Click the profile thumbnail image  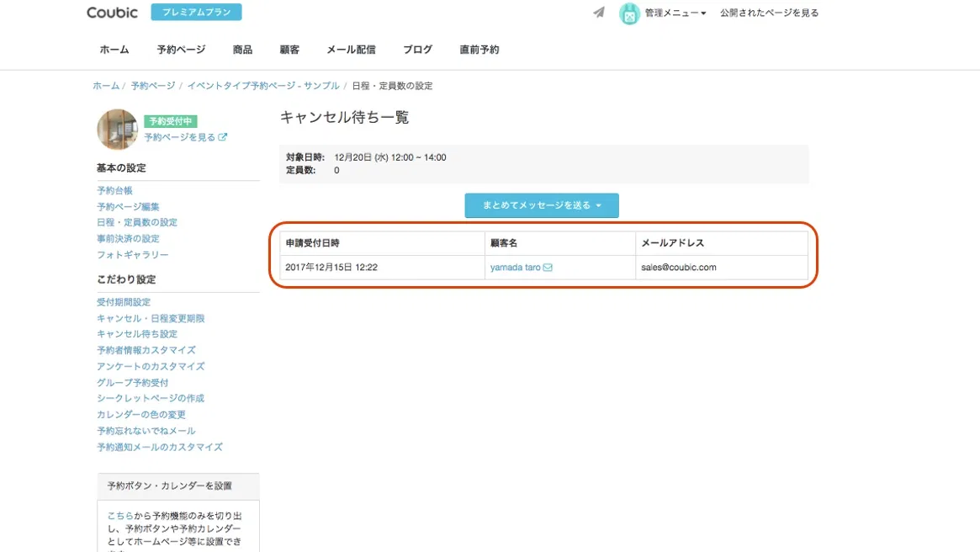[117, 129]
